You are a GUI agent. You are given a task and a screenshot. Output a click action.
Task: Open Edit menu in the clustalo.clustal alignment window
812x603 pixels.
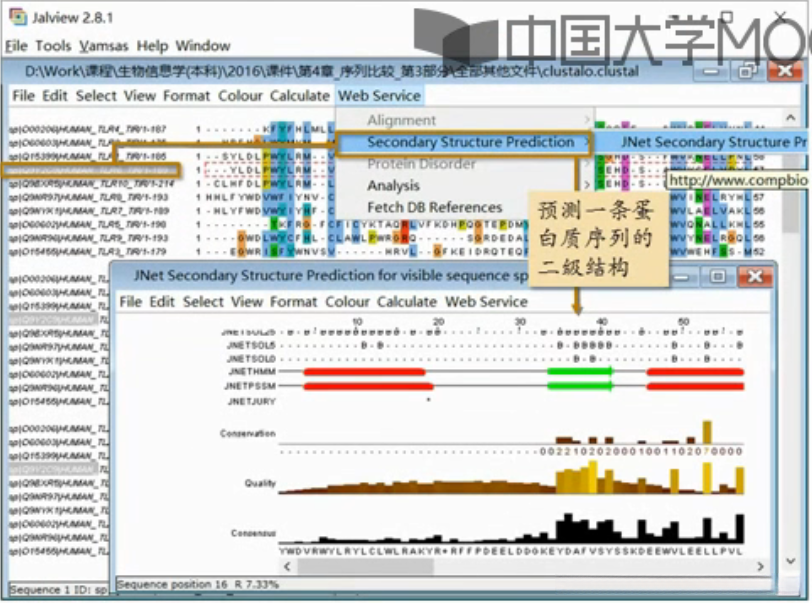[55, 96]
